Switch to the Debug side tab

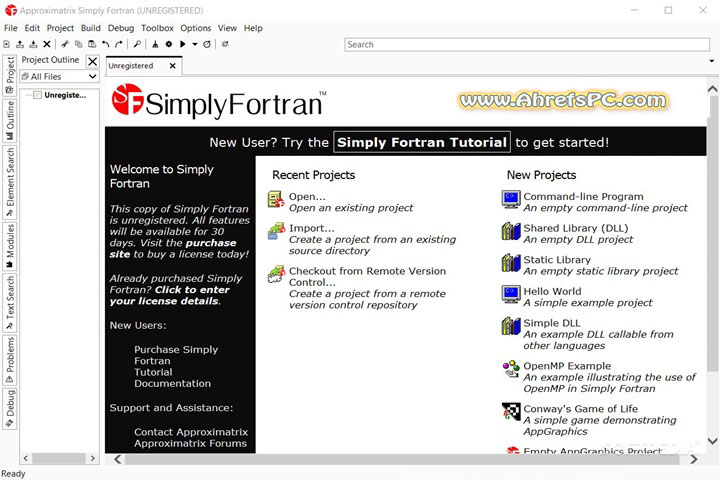(10, 409)
